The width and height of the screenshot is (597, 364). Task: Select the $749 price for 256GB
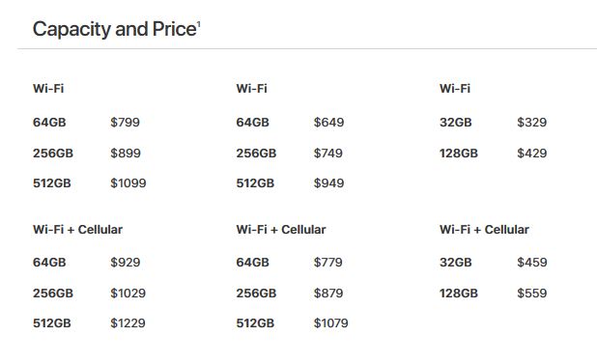(x=328, y=154)
